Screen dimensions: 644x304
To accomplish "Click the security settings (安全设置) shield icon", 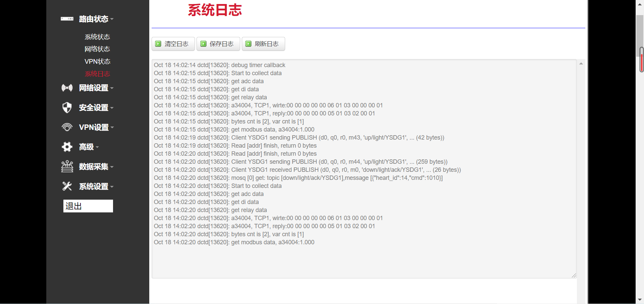I will tap(67, 107).
